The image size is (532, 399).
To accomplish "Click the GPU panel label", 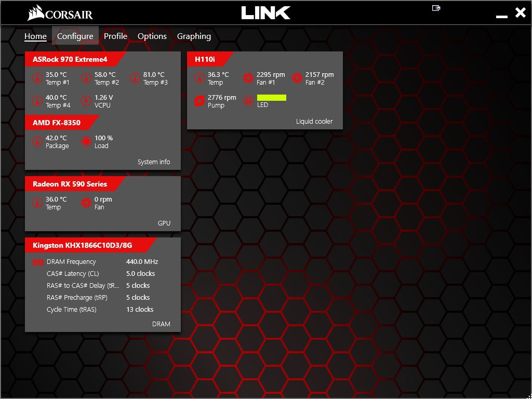I will (164, 223).
